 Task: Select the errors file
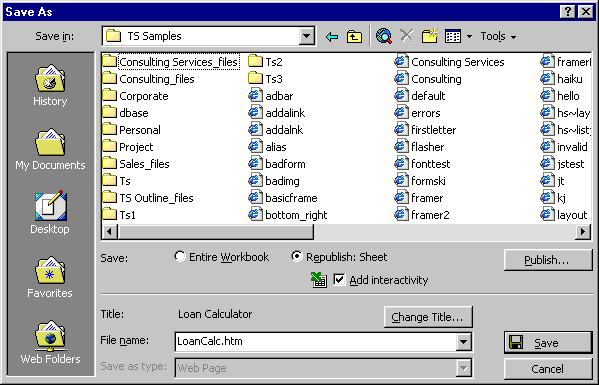point(418,113)
